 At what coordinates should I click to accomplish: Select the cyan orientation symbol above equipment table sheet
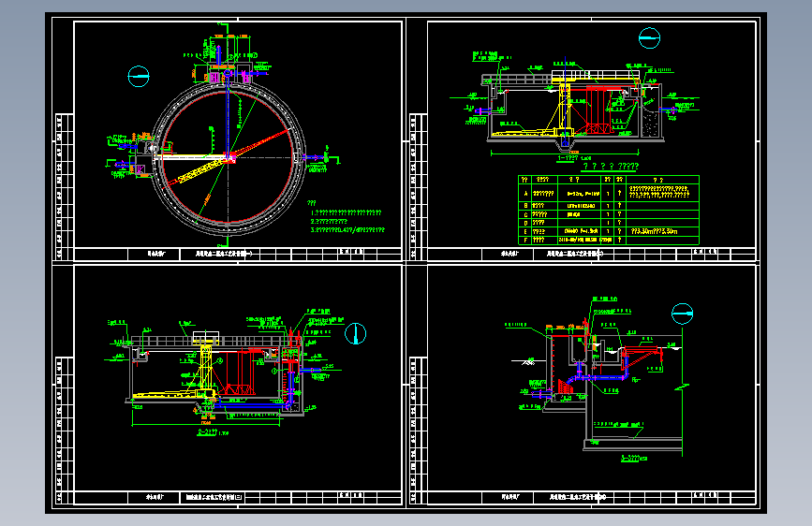click(x=649, y=37)
